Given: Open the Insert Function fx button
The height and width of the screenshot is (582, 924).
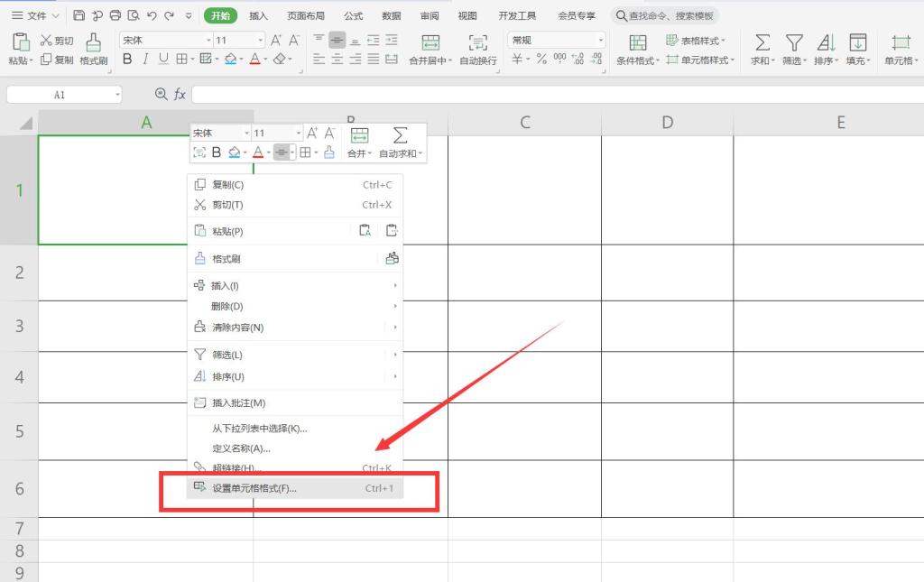Looking at the screenshot, I should tap(180, 94).
